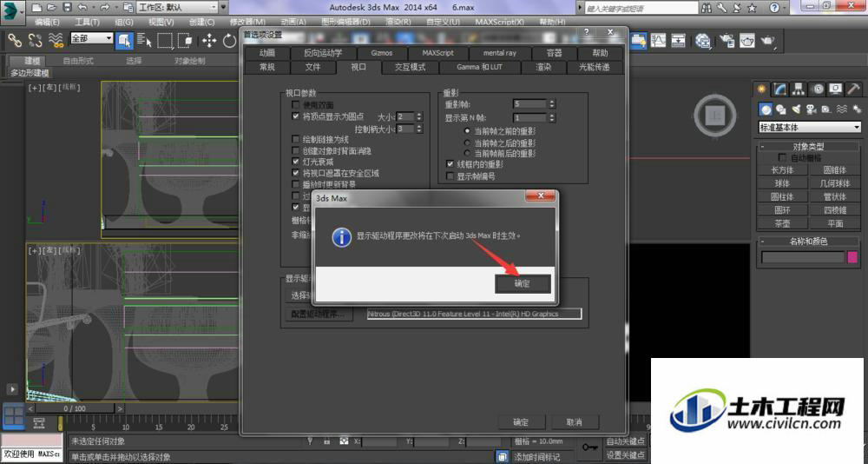Open Render Setup teapot icon
The image size is (868, 464).
pos(727,41)
